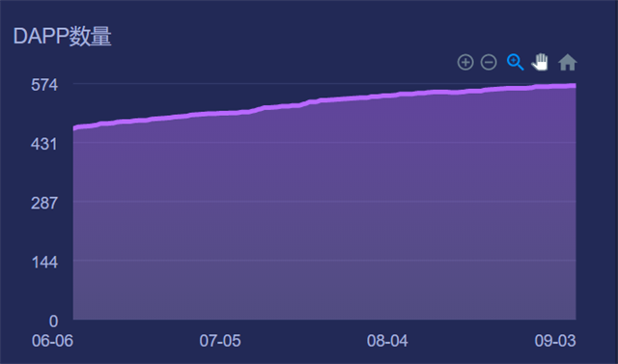Select the magnifier selection zoom tool
The width and height of the screenshot is (618, 364).
[515, 62]
